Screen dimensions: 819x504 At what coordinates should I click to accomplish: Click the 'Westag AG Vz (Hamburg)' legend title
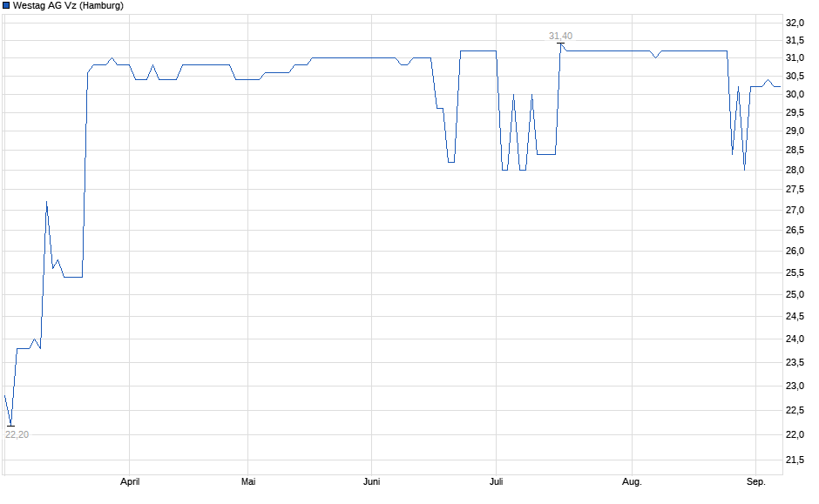pyautogui.click(x=69, y=6)
